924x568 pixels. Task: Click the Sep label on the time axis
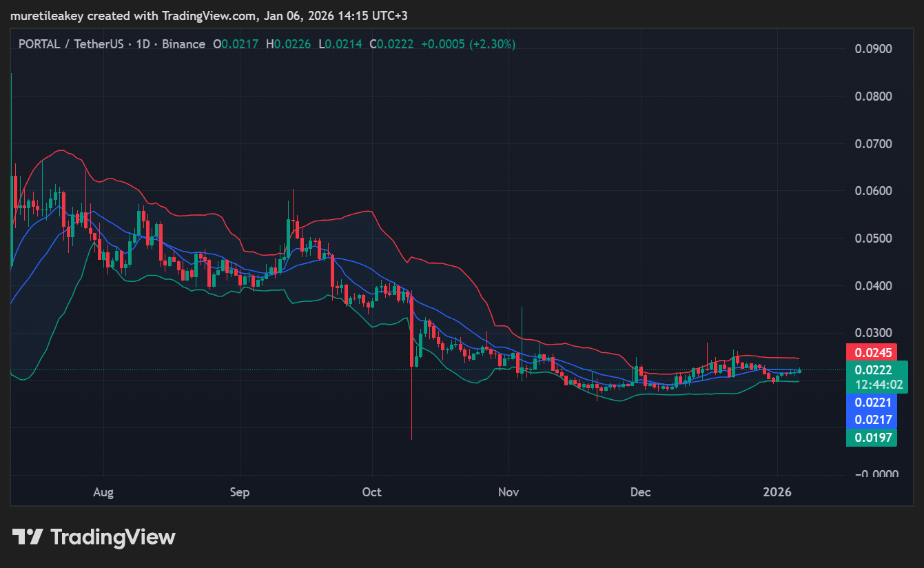point(239,492)
